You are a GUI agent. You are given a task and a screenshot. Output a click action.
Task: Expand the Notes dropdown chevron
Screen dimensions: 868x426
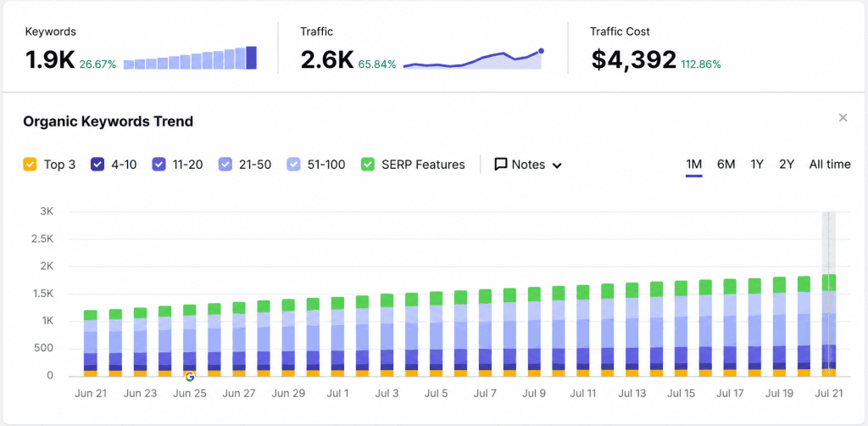tap(557, 165)
